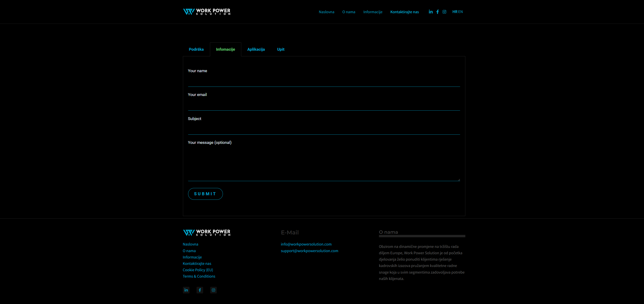
Task: Click the Work Power Solution header logo
Action: (206, 12)
